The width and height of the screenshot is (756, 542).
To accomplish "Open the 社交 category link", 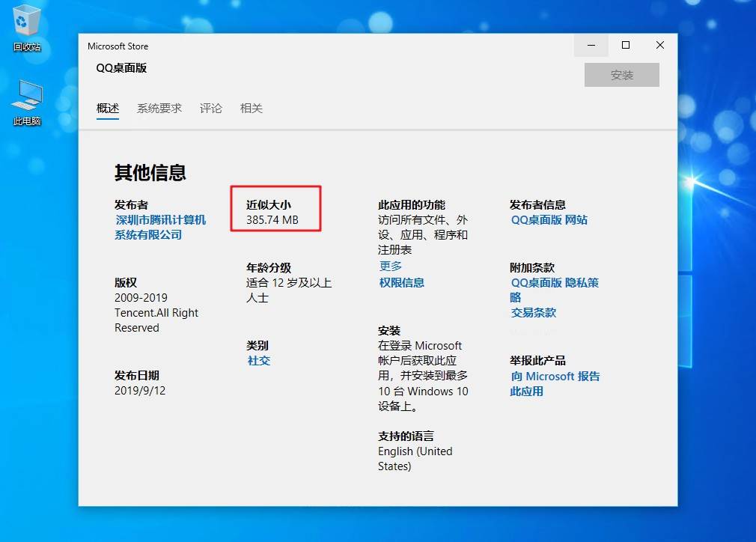I will coord(259,361).
